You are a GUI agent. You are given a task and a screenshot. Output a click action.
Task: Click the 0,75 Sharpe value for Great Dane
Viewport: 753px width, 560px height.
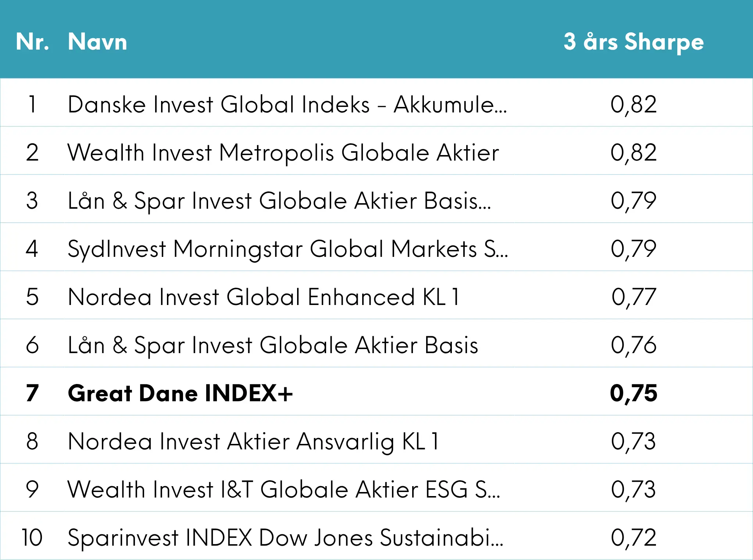tap(634, 394)
